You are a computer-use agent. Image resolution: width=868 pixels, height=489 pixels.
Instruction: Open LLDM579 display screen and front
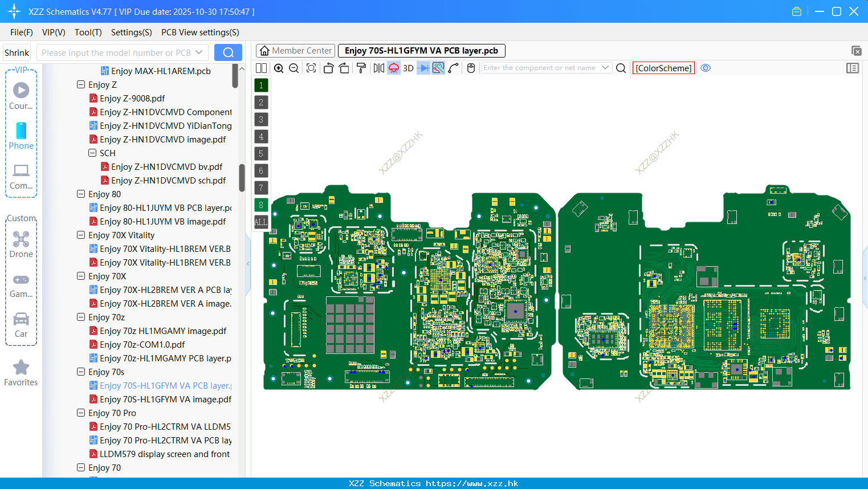point(165,454)
